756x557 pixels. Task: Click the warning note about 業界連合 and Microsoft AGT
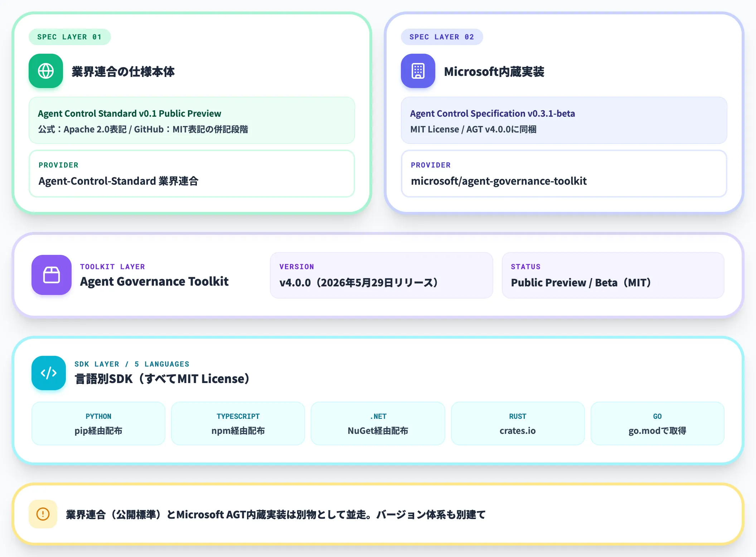coord(276,515)
